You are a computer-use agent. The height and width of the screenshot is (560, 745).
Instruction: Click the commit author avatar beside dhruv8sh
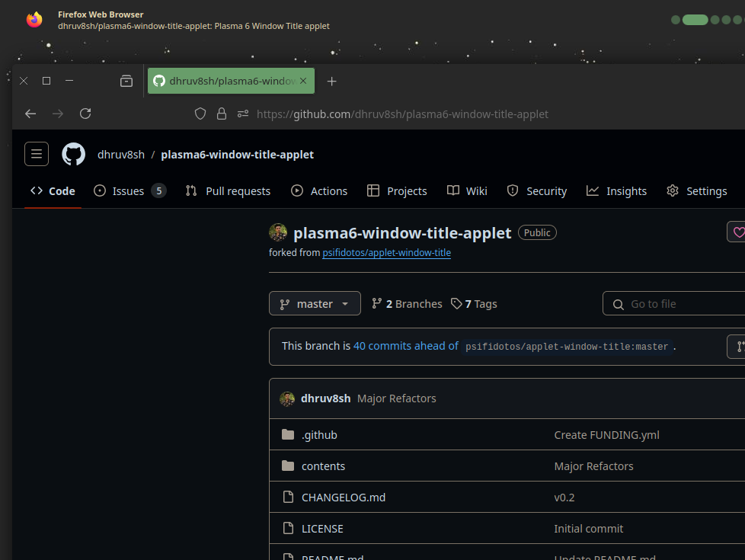coord(287,398)
